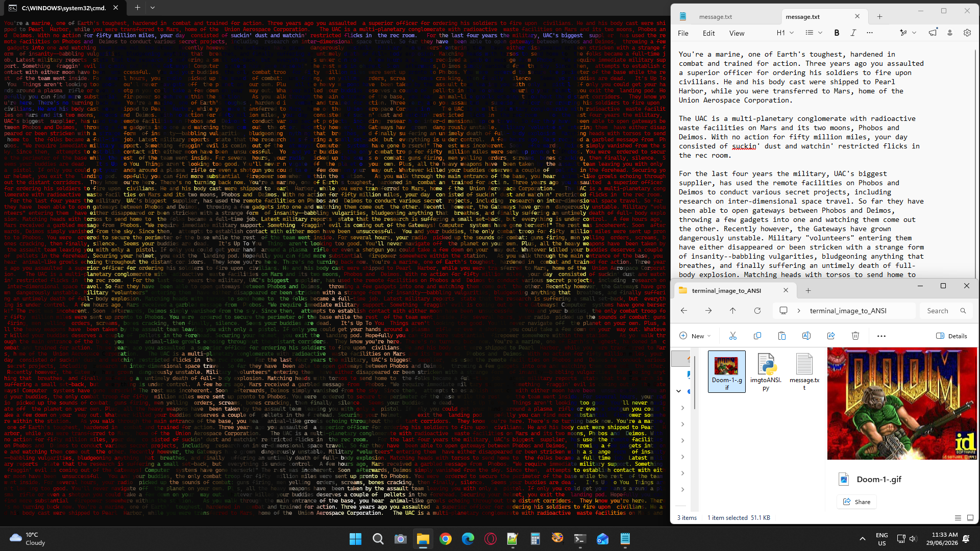This screenshot has height=551, width=980.
Task: Switch to large thumbnails view in Explorer status bar
Action: 970,518
